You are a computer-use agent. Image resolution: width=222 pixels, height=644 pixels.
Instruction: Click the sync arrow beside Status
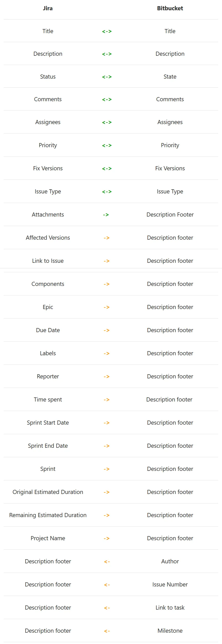107,77
